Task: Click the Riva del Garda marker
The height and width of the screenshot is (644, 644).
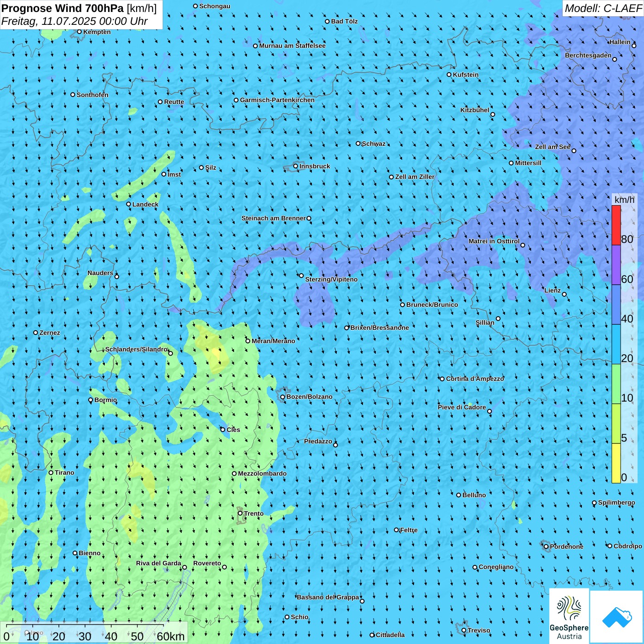Action: pos(184,567)
